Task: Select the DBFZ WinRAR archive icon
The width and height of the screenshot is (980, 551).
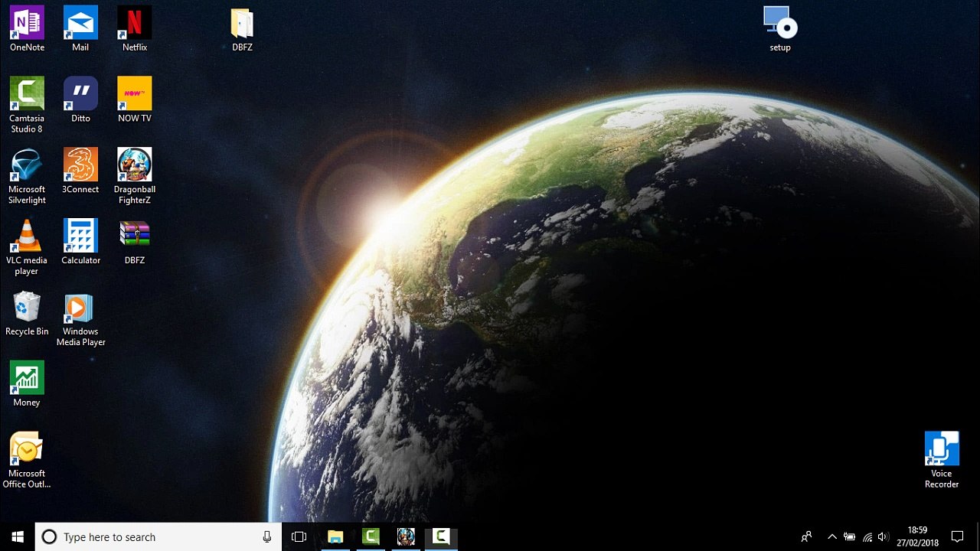Action: (x=135, y=243)
